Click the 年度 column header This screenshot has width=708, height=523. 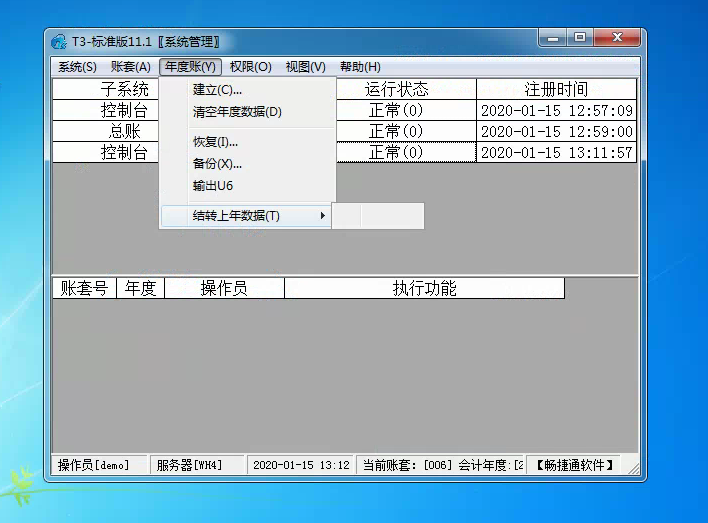click(140, 288)
